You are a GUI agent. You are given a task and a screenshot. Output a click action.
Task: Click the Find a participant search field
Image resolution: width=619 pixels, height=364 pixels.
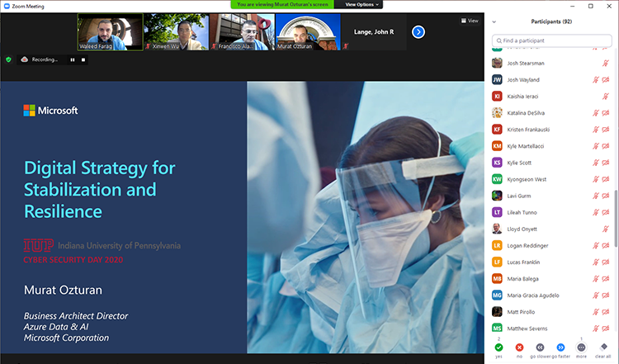tap(552, 40)
